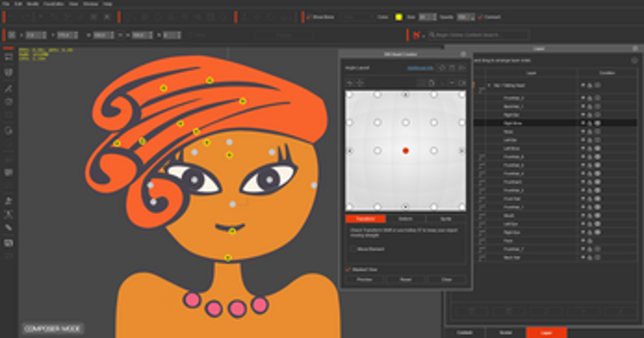644x338 pixels.
Task: Switch to the Scene tab at the bottom
Action: pyautogui.click(x=506, y=333)
